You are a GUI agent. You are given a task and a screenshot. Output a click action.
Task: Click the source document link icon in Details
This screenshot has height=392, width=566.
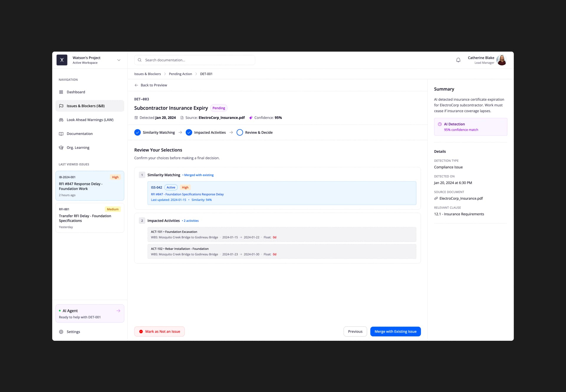[x=436, y=199]
